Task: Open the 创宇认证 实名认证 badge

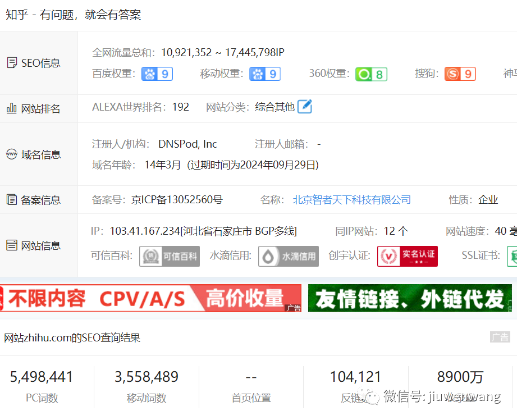Action: click(408, 256)
